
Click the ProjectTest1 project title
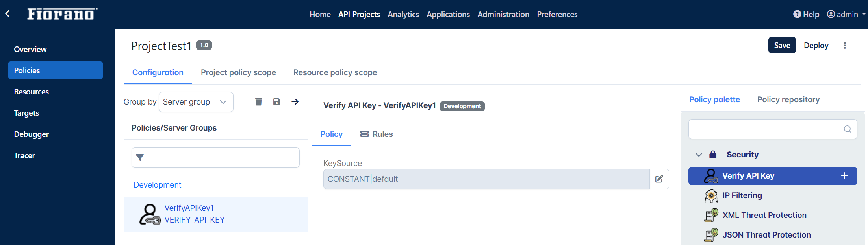[161, 46]
